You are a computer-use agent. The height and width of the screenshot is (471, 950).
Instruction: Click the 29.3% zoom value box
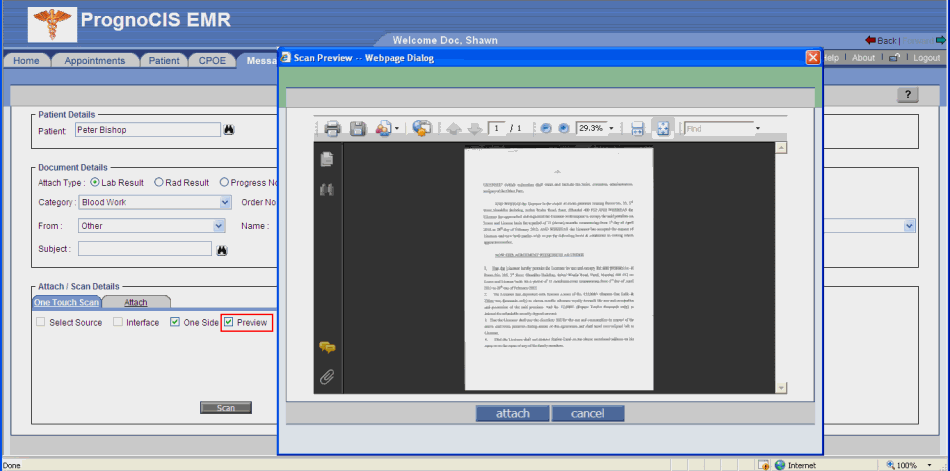pyautogui.click(x=591, y=129)
